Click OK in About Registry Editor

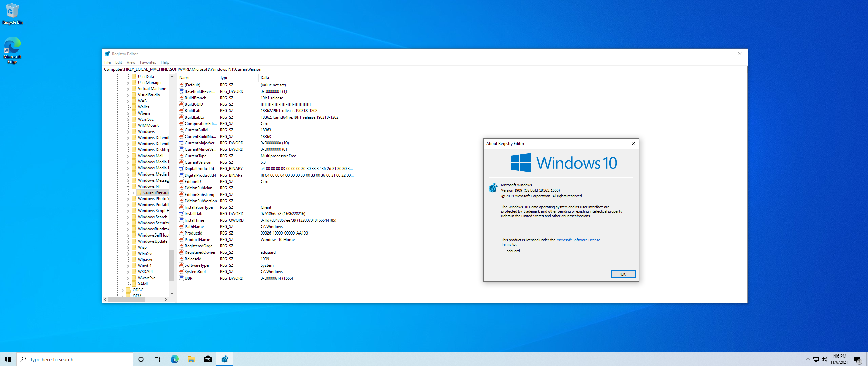[623, 274]
